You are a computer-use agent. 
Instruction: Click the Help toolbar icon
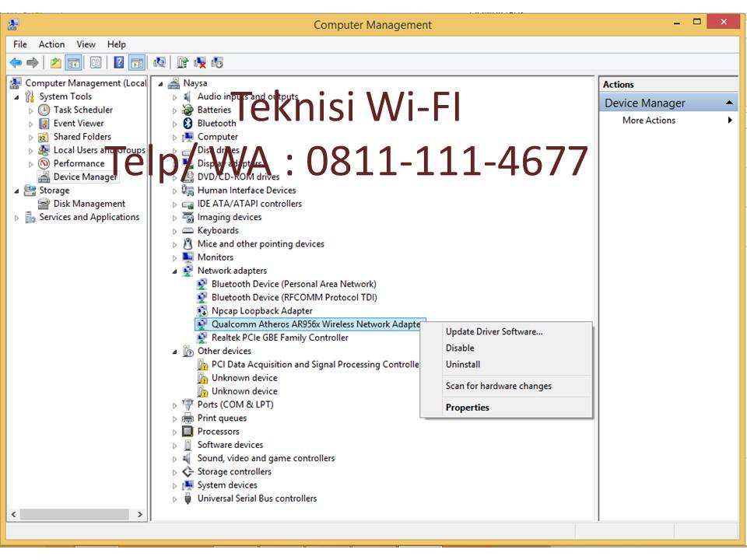tap(119, 61)
